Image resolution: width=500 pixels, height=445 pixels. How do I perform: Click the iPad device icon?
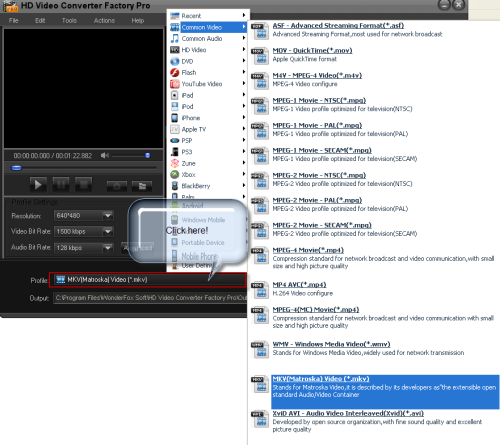coord(175,95)
